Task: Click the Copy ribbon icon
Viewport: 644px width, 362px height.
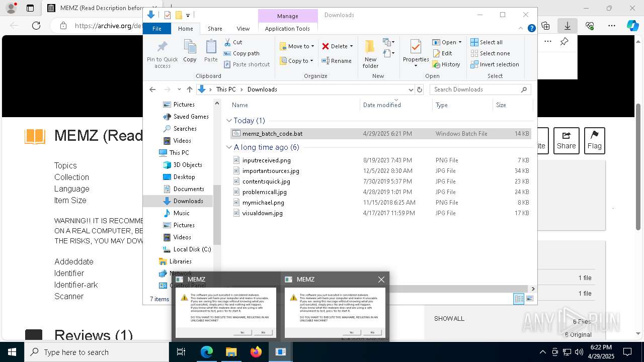Action: tap(190, 51)
